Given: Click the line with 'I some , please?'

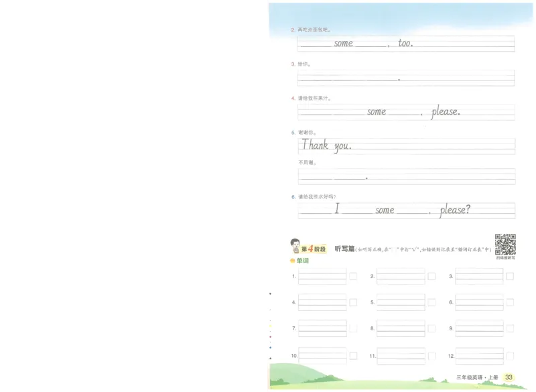Looking at the screenshot, I should [405, 210].
